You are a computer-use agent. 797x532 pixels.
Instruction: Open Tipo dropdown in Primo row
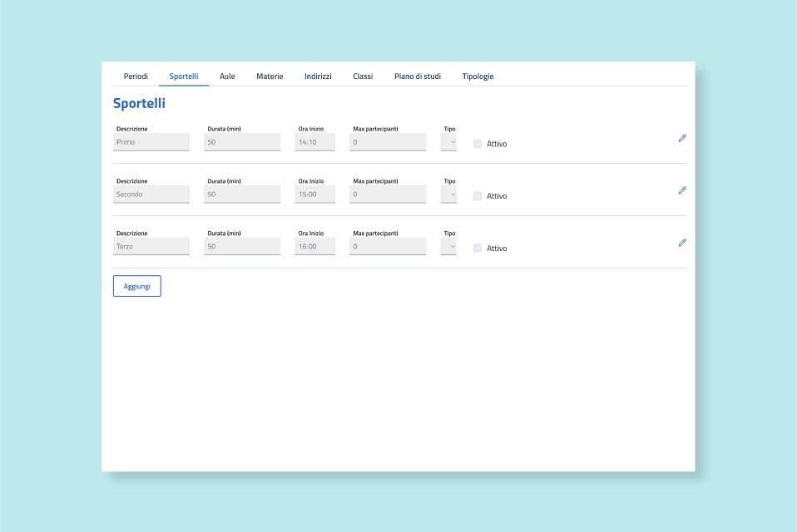[x=448, y=142]
